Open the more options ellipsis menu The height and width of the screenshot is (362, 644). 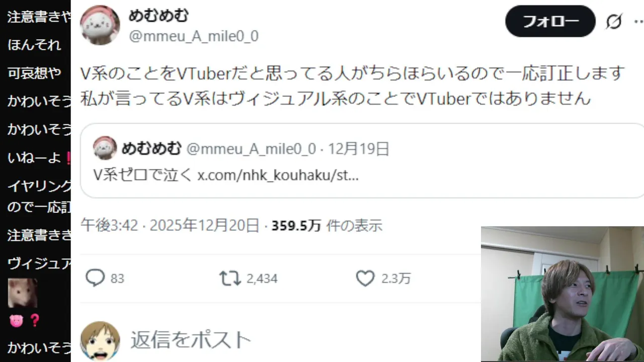click(x=639, y=22)
